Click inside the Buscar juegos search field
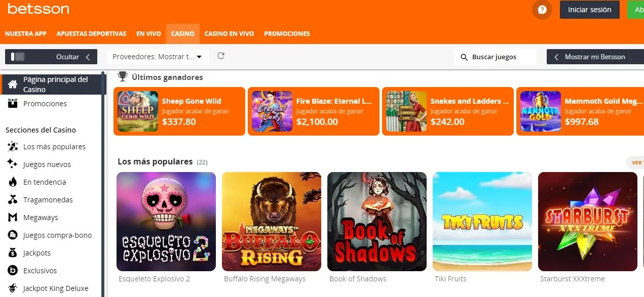This screenshot has height=297, width=644. click(494, 57)
